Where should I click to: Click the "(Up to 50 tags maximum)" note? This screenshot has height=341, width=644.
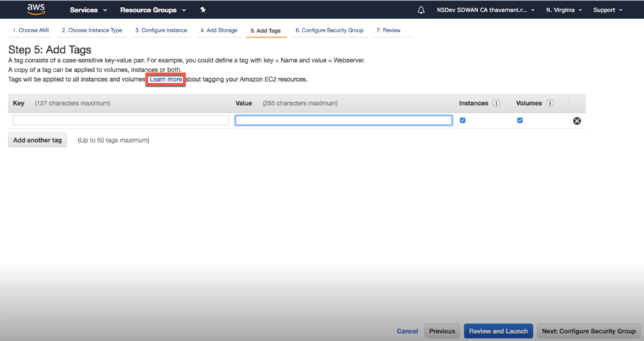click(114, 140)
